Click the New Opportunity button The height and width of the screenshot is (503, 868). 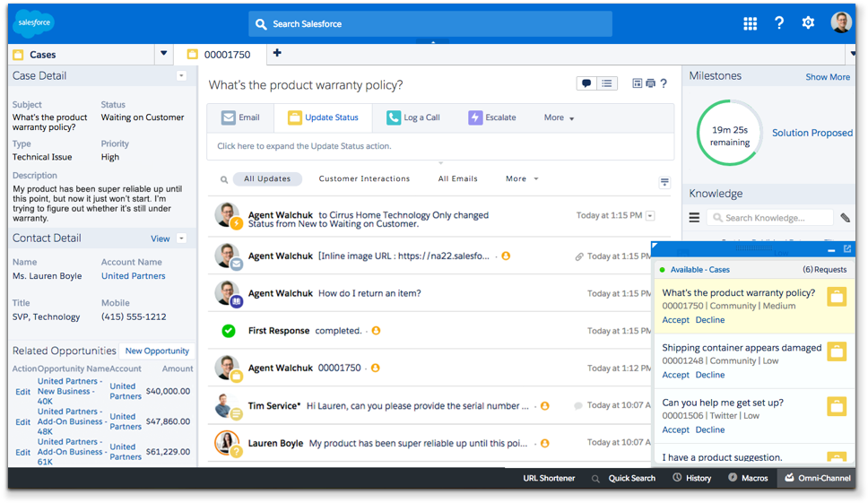[x=157, y=351]
